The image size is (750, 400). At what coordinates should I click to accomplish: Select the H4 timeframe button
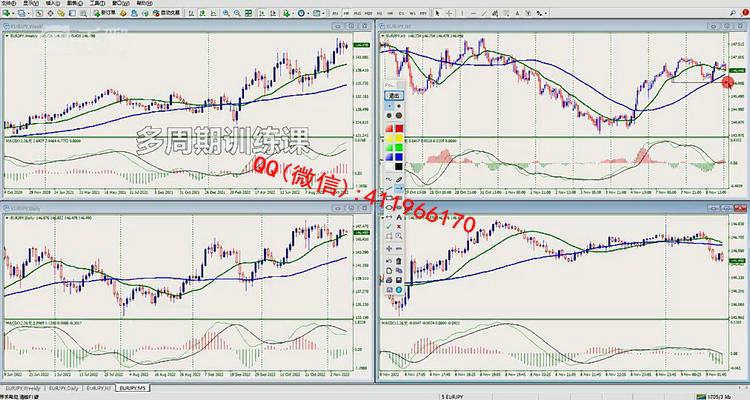coord(390,13)
